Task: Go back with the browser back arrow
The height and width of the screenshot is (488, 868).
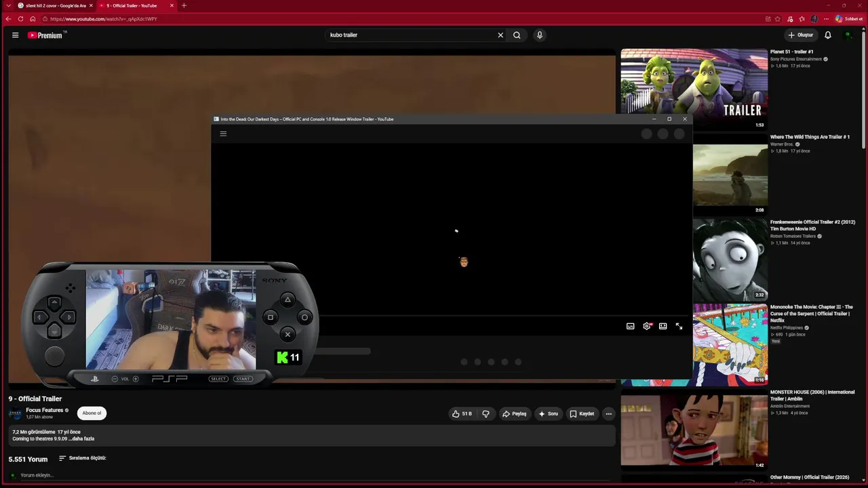Action: tap(9, 19)
